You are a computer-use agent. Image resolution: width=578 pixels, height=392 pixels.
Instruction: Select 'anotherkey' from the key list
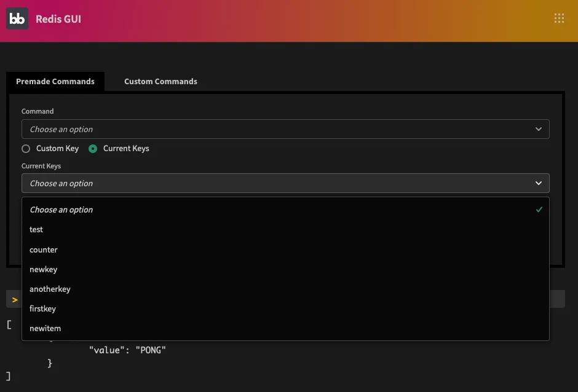[285, 289]
